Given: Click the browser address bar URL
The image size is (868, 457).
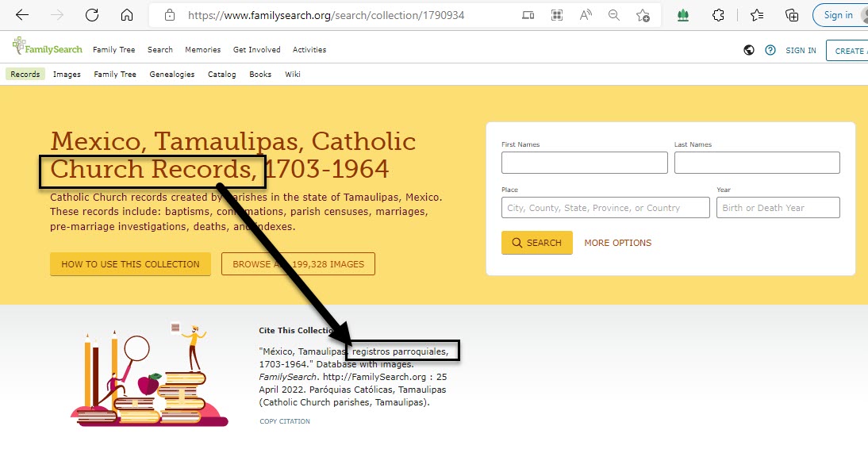Looking at the screenshot, I should [x=326, y=15].
